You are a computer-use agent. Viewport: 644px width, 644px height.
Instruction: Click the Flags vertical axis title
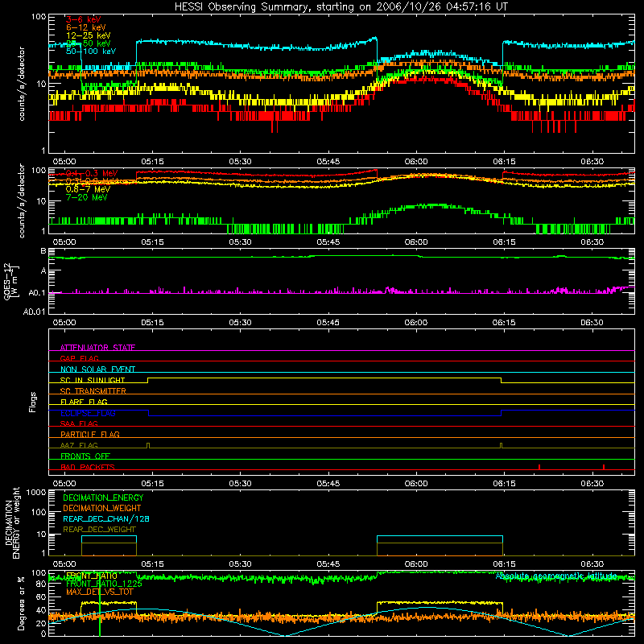coord(32,402)
